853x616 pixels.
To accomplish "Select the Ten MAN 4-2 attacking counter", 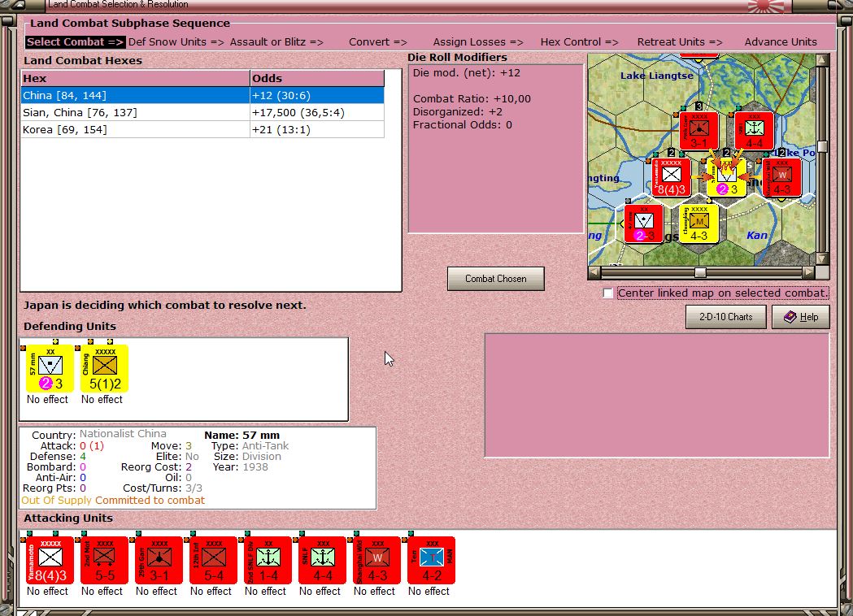I will (x=431, y=560).
